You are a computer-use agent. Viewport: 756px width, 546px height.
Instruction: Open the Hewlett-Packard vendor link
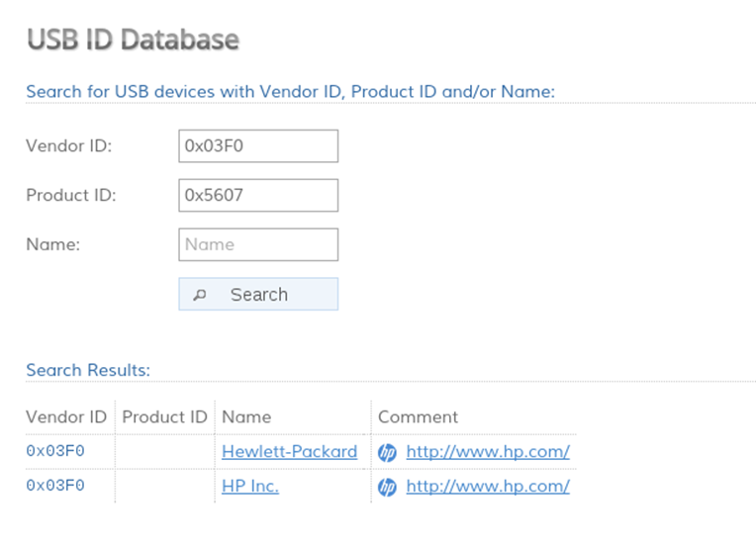tap(289, 452)
